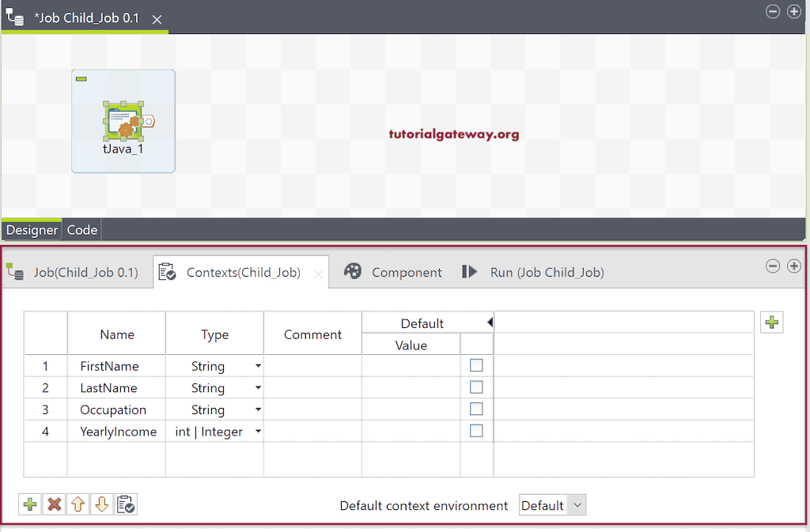Switch to the Component tab

tap(406, 272)
